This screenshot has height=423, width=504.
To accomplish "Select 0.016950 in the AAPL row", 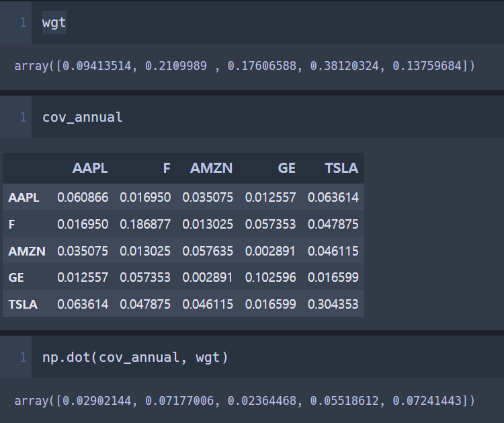I will point(145,197).
